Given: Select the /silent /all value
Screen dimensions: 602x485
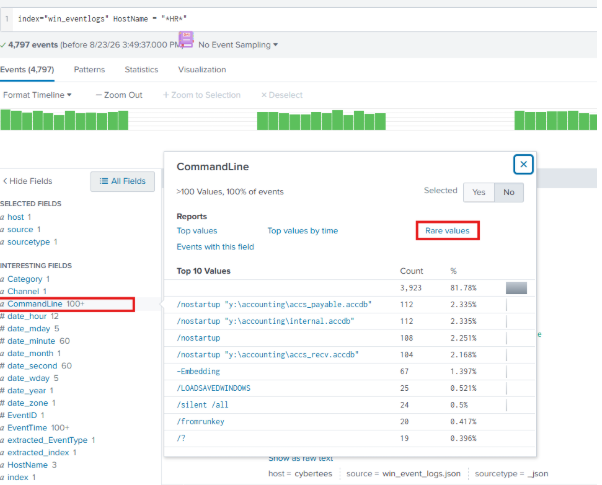Looking at the screenshot, I should pyautogui.click(x=202, y=405).
